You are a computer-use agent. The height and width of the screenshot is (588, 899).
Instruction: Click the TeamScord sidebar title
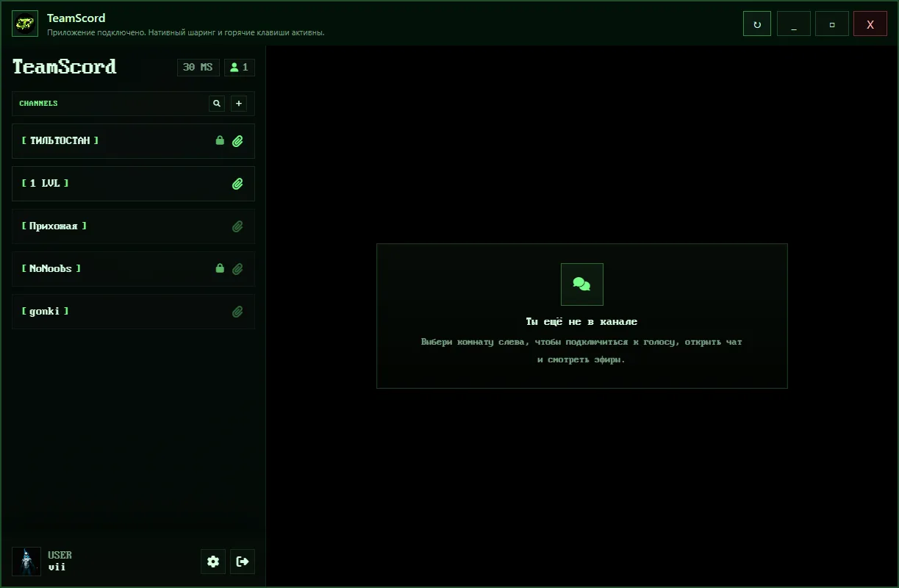[x=65, y=67]
